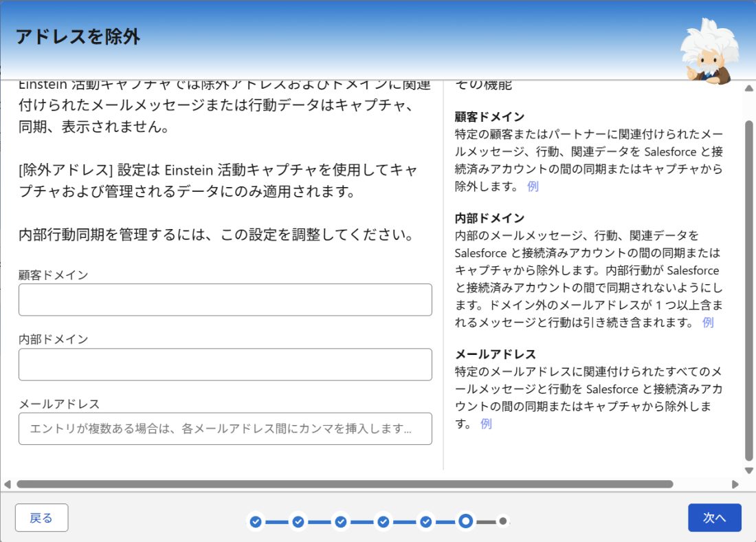
Task: Click the 次へ button
Action: coord(715,518)
